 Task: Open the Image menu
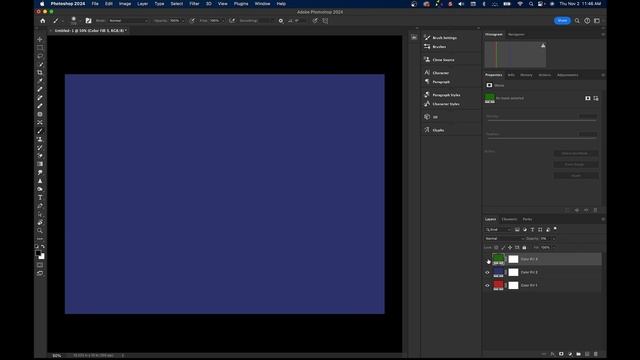[124, 4]
